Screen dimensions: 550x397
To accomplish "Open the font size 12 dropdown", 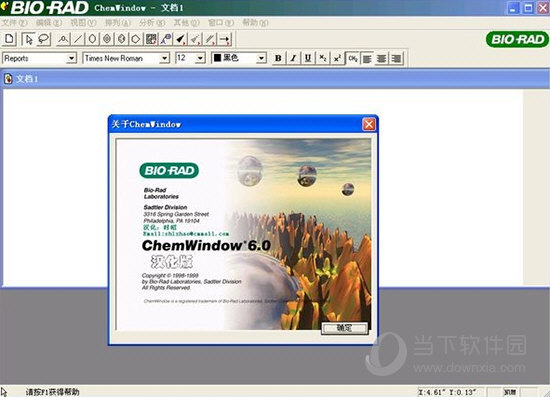I will point(200,58).
